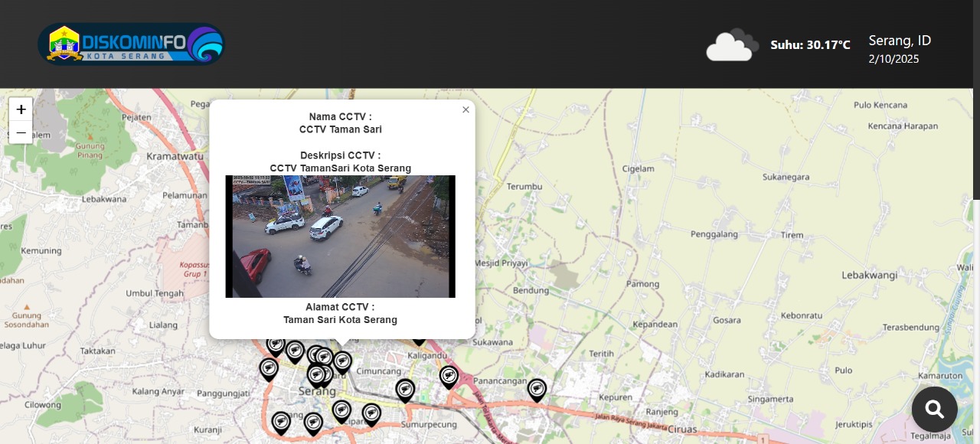This screenshot has height=444, width=980.
Task: Select the westernmost CCTV marker near Panggungjati
Action: coord(269,369)
